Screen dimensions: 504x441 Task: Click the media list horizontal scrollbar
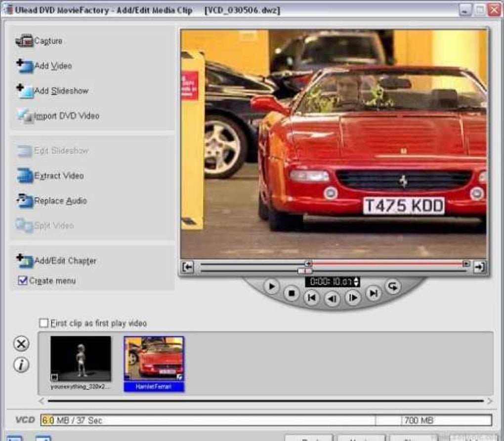pos(266,401)
